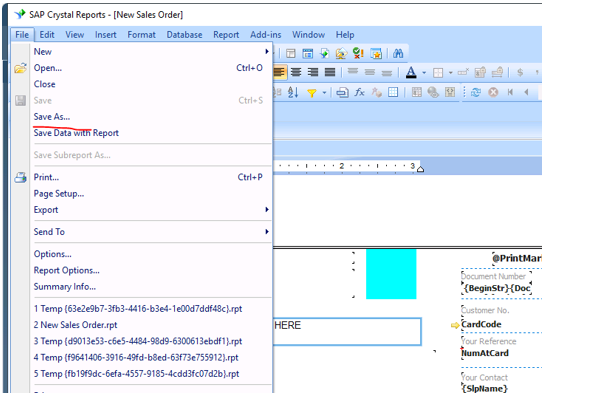
Task: Toggle Align Right formatting
Action: click(313, 72)
